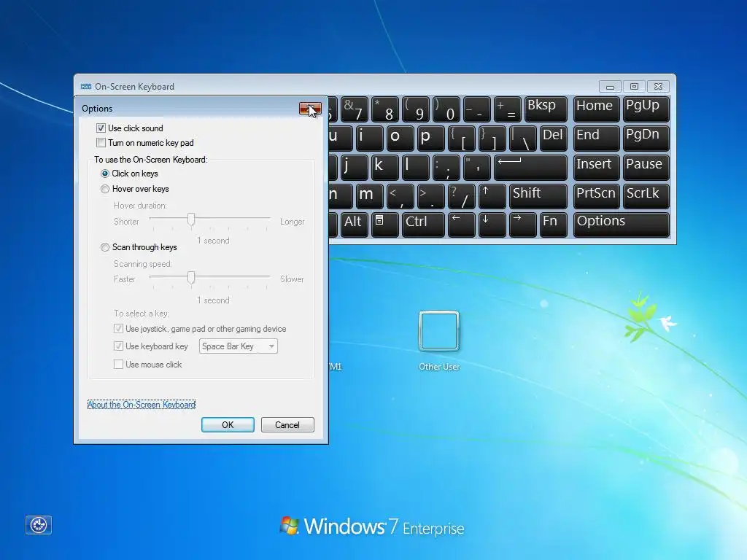Tap the PrtScn key
This screenshot has height=560, width=747.
597,195
